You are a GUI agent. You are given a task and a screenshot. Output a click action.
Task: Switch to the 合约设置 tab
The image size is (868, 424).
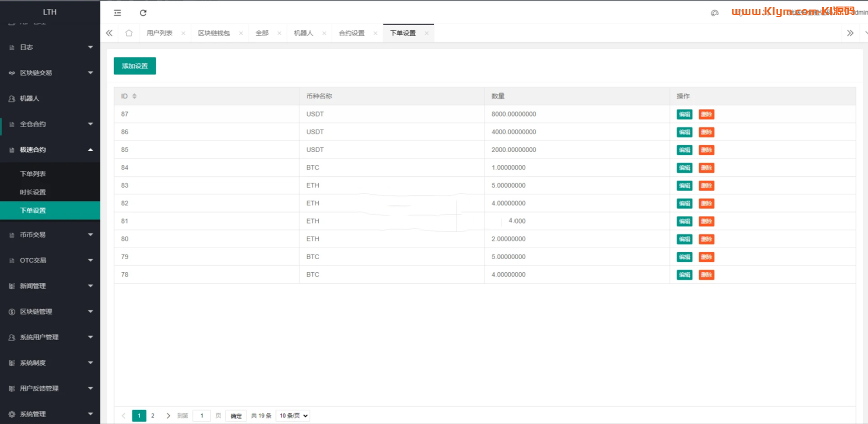[351, 33]
